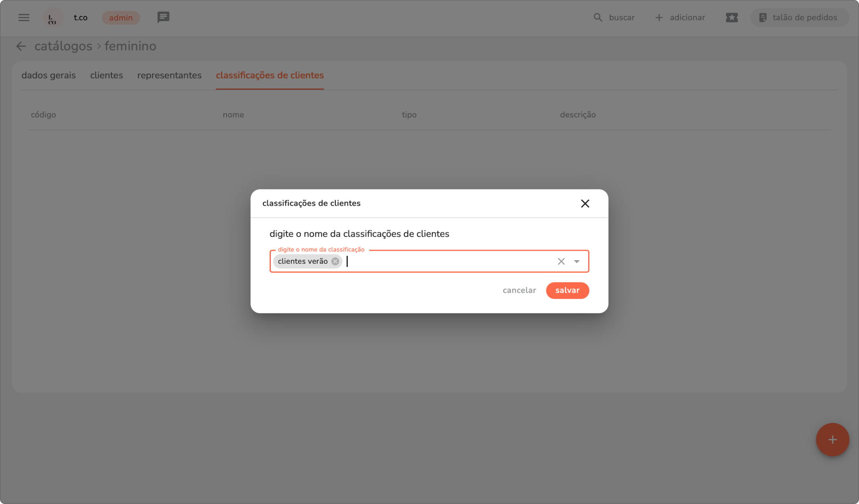Image resolution: width=859 pixels, height=504 pixels.
Task: Open the representantes tab
Action: click(x=169, y=76)
